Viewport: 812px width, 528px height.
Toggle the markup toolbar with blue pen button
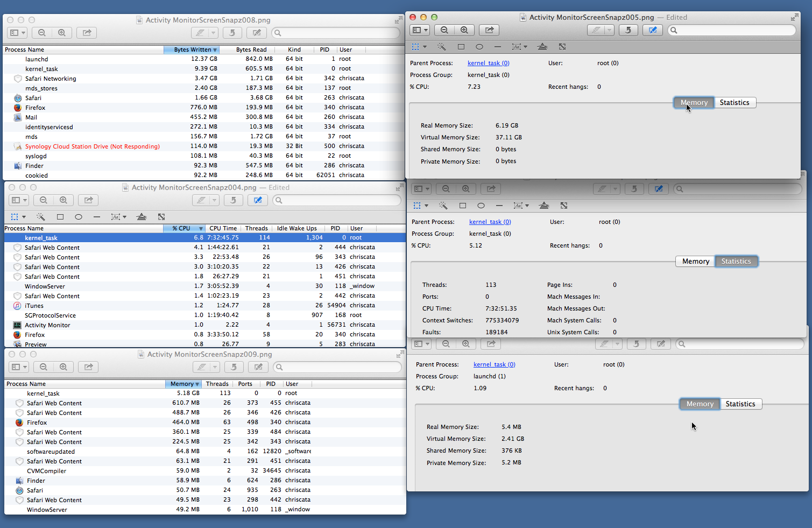652,30
